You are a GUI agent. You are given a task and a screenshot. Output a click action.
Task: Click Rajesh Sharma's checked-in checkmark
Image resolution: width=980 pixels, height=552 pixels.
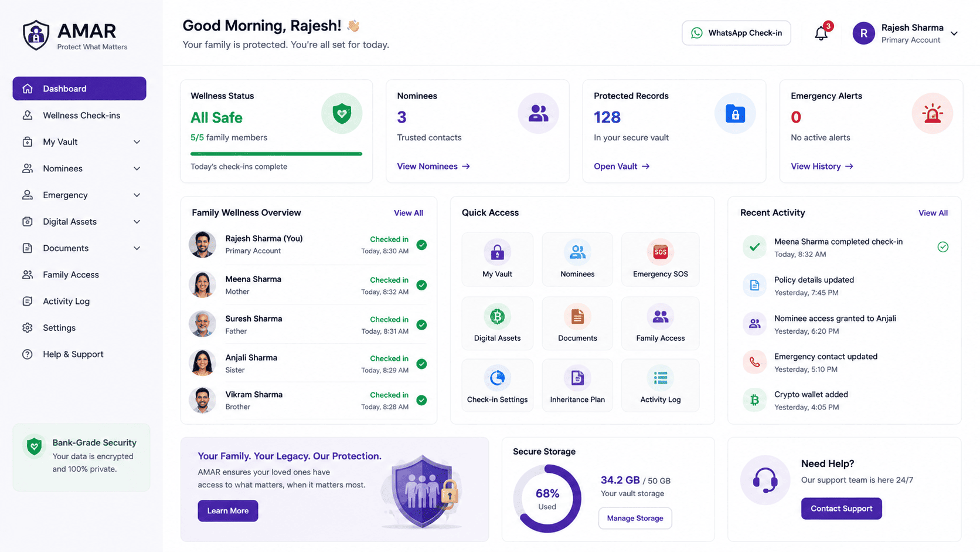coord(421,245)
